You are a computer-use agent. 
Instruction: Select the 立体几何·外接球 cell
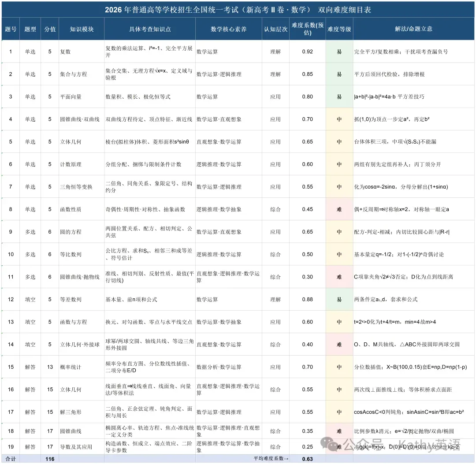82,345
